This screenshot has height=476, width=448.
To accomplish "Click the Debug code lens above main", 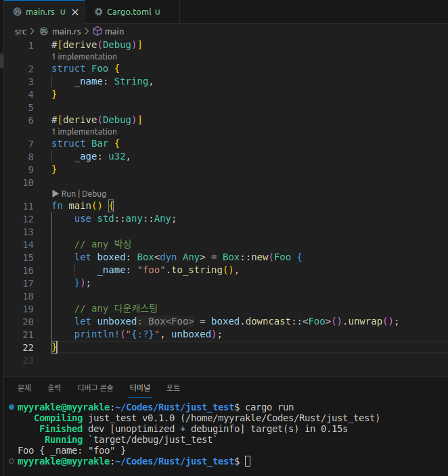I will click(94, 193).
